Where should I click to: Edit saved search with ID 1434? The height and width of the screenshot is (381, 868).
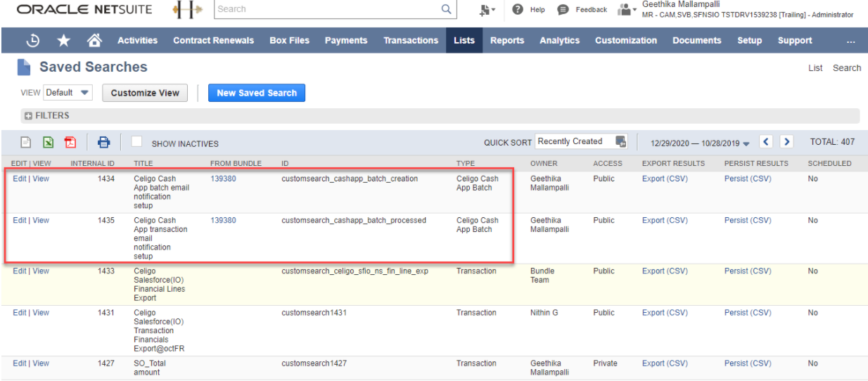pyautogui.click(x=20, y=179)
